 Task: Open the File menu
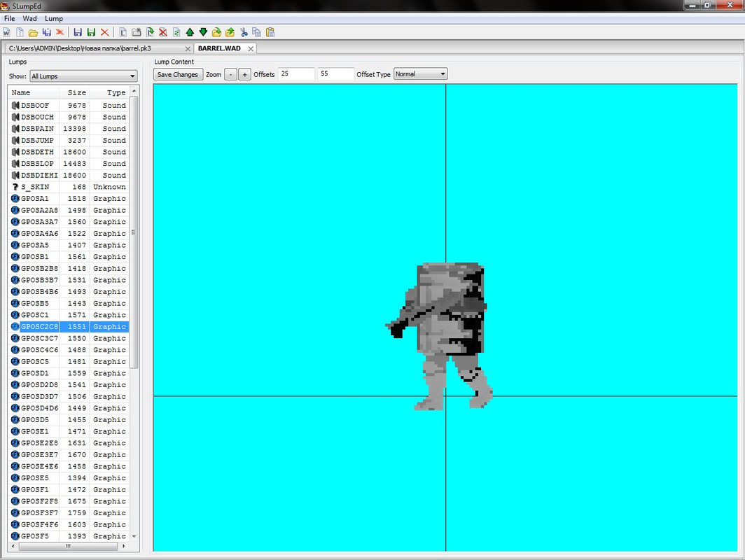tap(10, 18)
